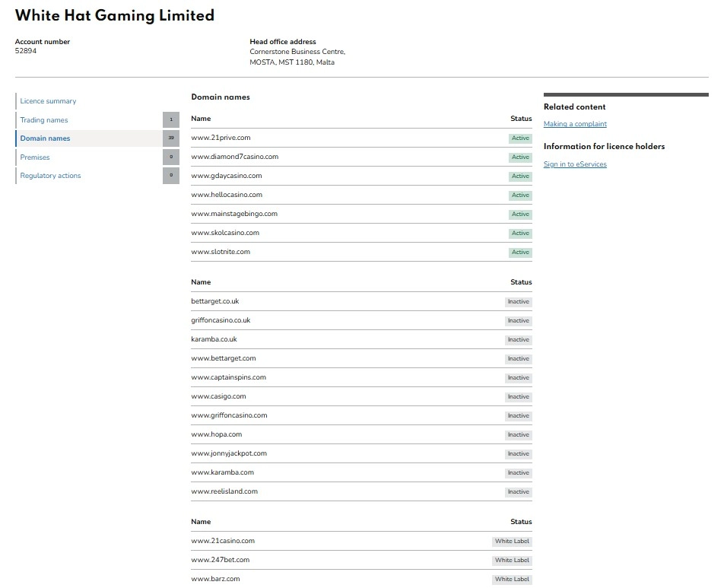The height and width of the screenshot is (588, 727).
Task: Click the Premises count badge
Action: click(171, 157)
